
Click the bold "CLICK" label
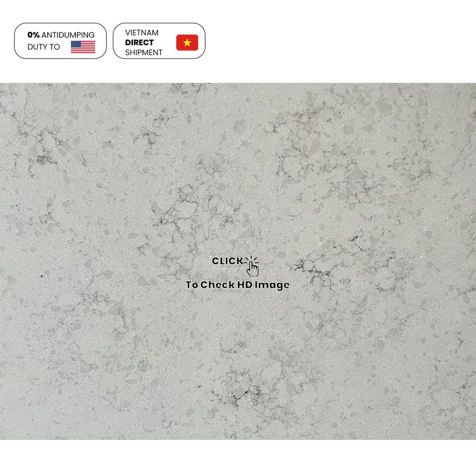pos(228,261)
